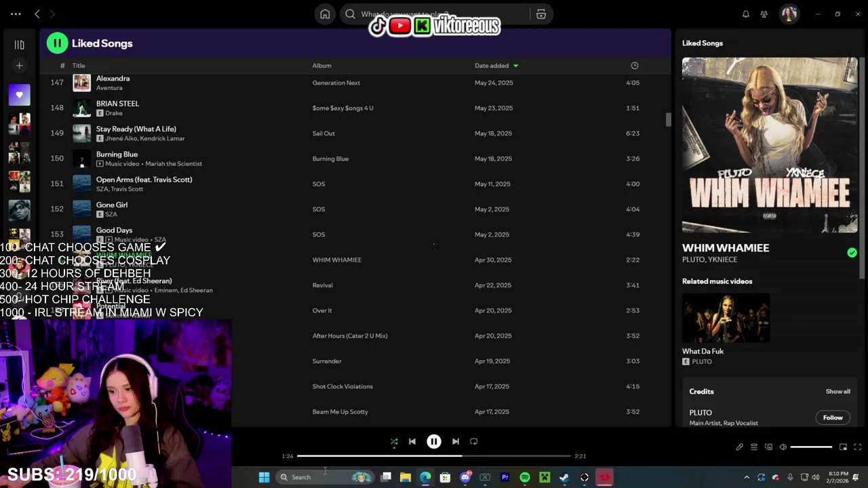Toggle repeat mode in the player
868x488 pixels.
click(x=474, y=442)
